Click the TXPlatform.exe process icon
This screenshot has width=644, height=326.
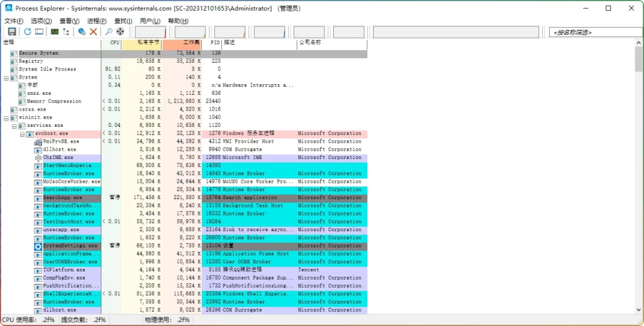[38, 270]
